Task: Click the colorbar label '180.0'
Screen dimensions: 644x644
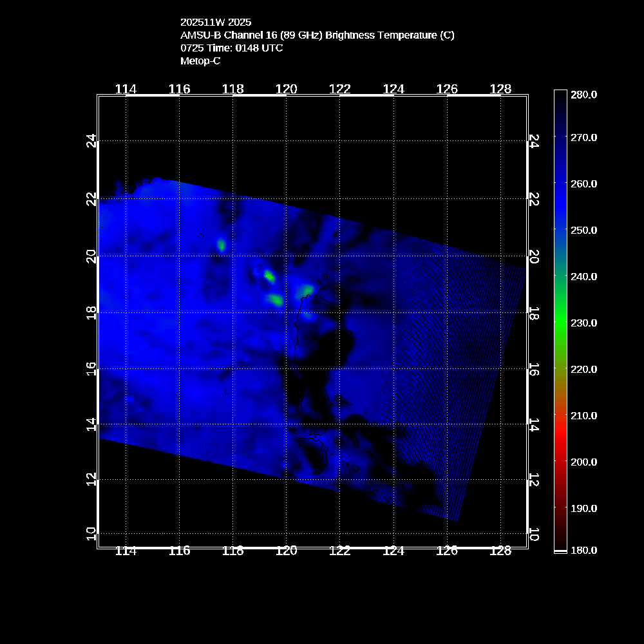Action: (x=583, y=551)
